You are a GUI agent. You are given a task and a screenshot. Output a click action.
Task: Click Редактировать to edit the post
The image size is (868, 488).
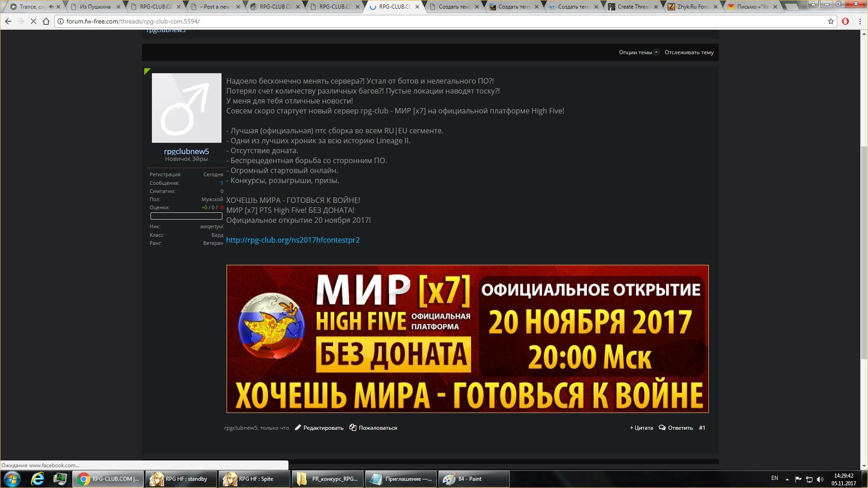pyautogui.click(x=319, y=428)
